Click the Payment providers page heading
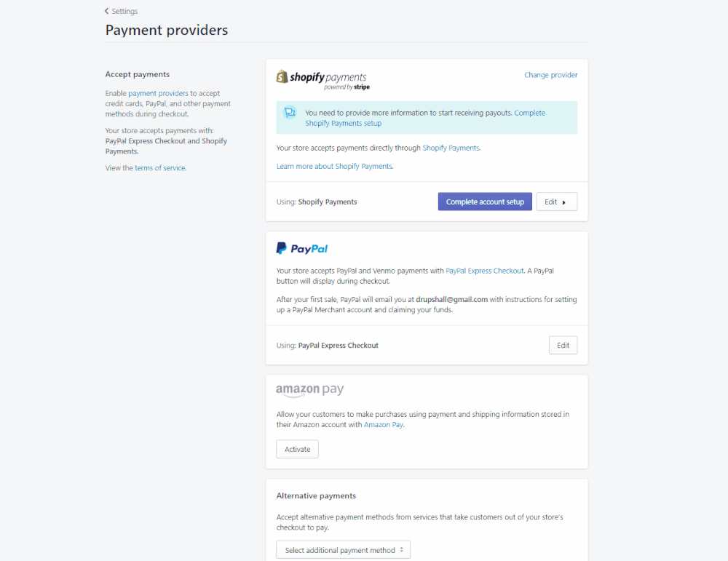The height and width of the screenshot is (561, 728). click(167, 30)
